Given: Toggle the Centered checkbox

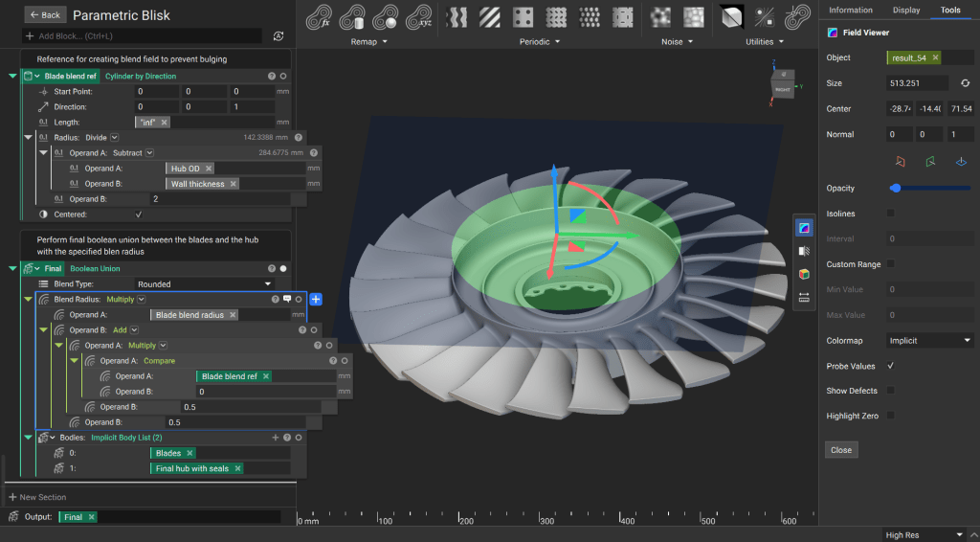Looking at the screenshot, I should [140, 215].
